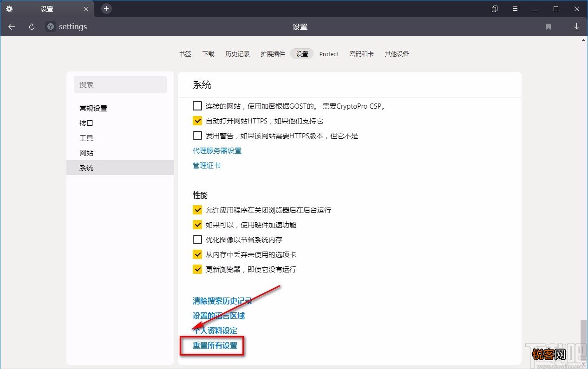588x369 pixels.
Task: Click the Yandex logo in address bar
Action: pos(50,27)
